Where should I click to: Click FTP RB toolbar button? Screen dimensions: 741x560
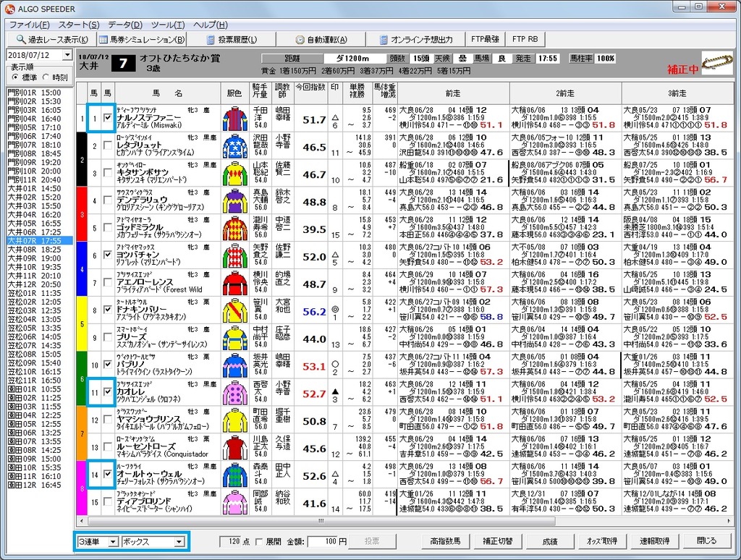coord(525,39)
